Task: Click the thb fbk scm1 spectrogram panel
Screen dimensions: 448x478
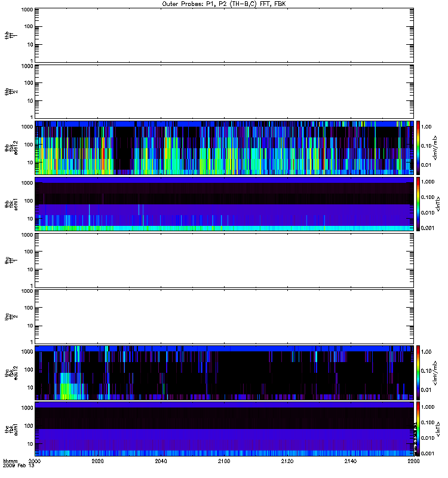Action: coord(223,203)
